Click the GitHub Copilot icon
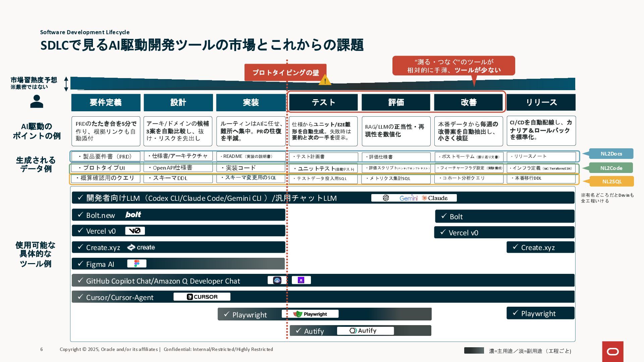The height and width of the screenshot is (362, 644). point(277,280)
